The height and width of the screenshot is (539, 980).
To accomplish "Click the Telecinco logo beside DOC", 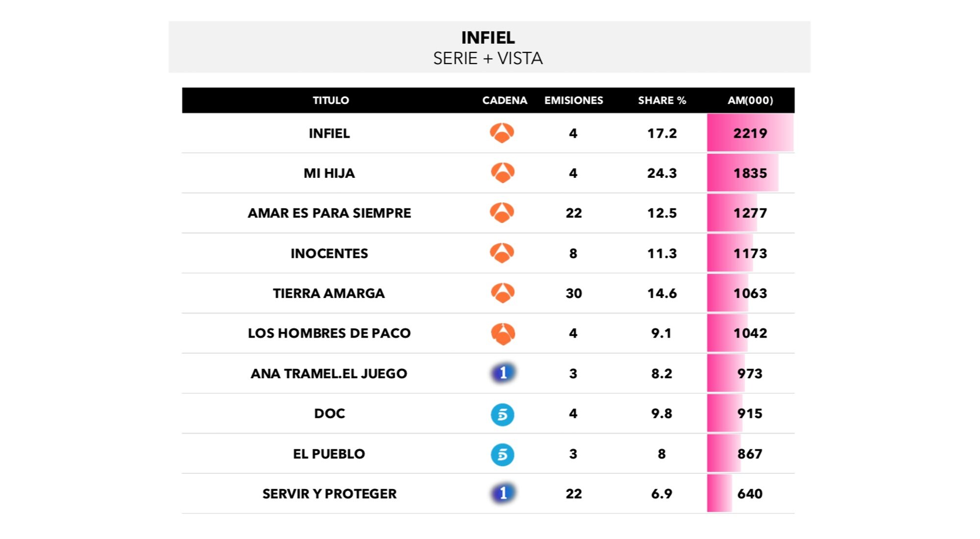I will (502, 414).
